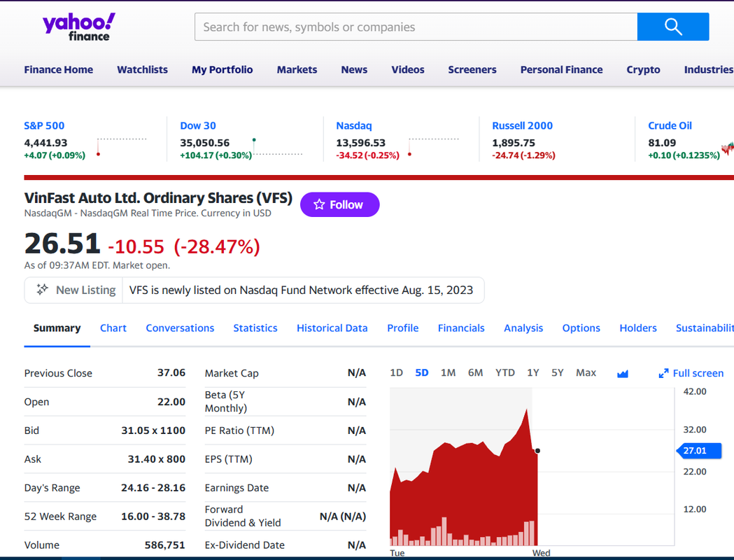This screenshot has height=560, width=734.
Task: Click the New Listing label
Action: [x=85, y=290]
